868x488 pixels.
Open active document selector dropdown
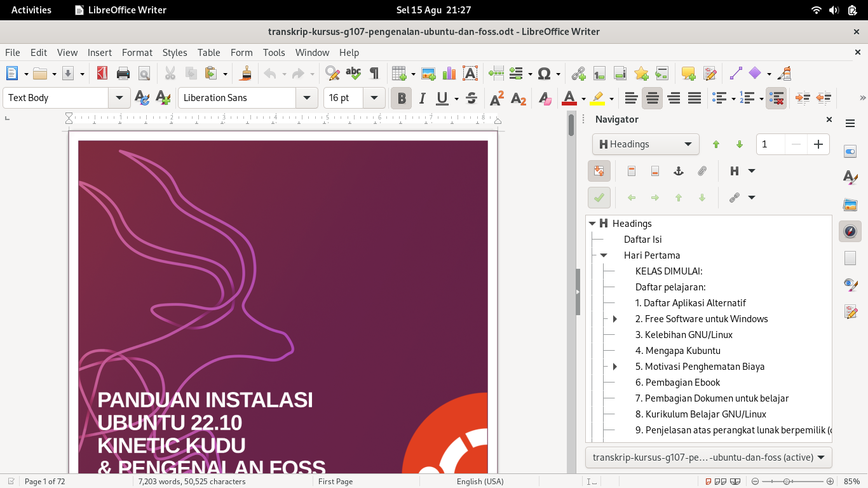pyautogui.click(x=709, y=457)
